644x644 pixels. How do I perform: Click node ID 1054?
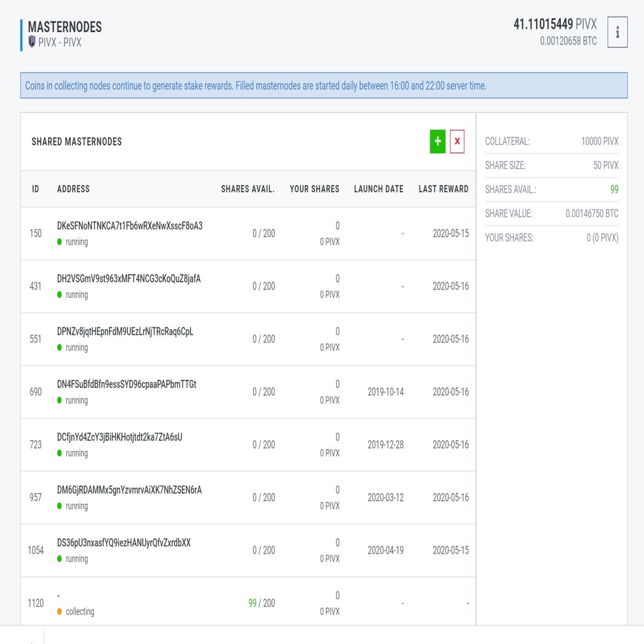pyautogui.click(x=35, y=550)
